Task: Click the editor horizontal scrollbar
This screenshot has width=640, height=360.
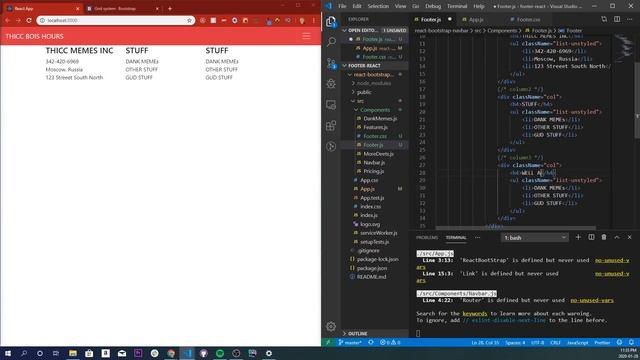Action: (x=516, y=228)
